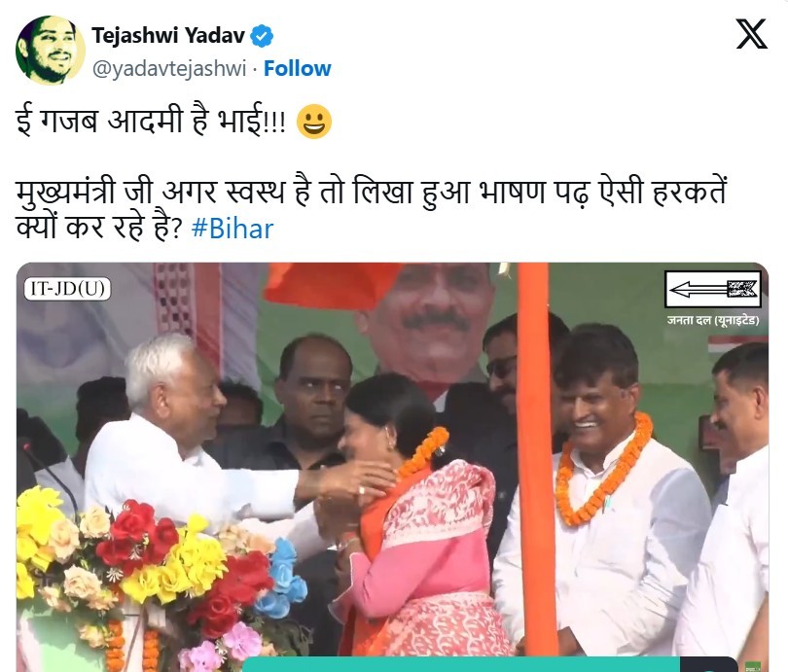788x672 pixels.
Task: Click the JD(U) arrow symbol logo in video
Action: click(713, 289)
